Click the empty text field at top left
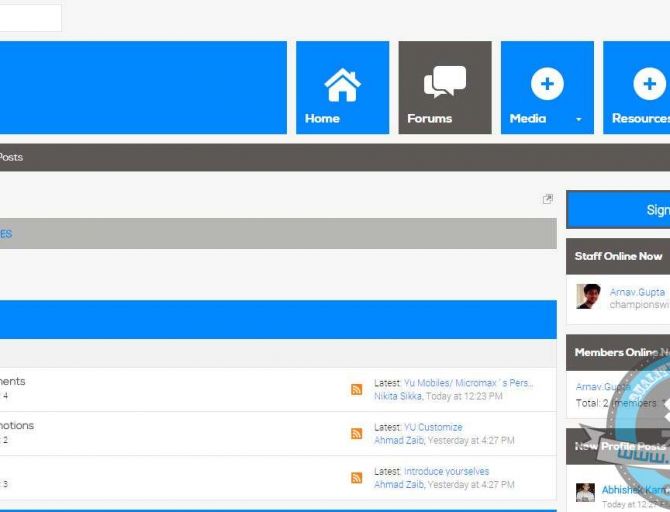This screenshot has height=512, width=670. click(x=30, y=18)
